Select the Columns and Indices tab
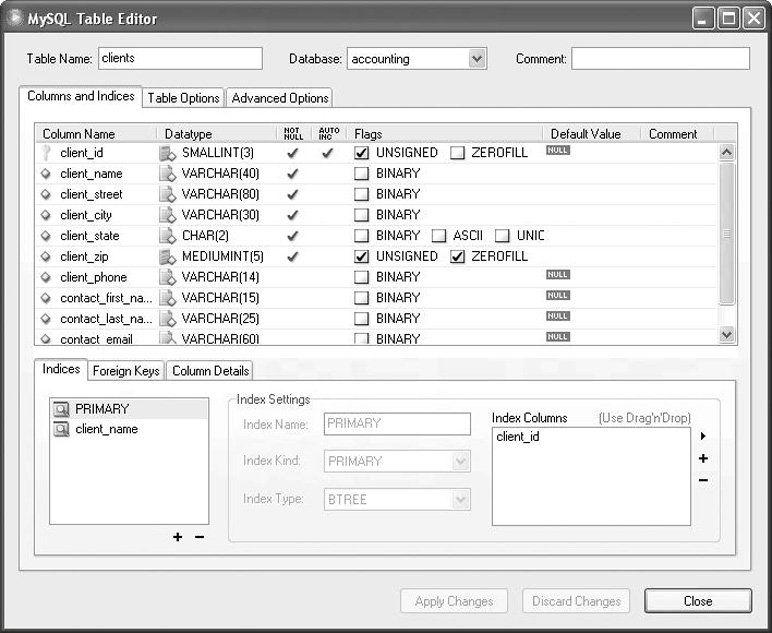This screenshot has width=772, height=633. coord(81,96)
